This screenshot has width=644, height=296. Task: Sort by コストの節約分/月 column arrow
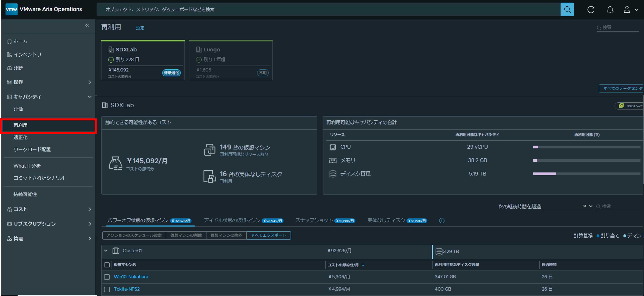click(x=363, y=265)
